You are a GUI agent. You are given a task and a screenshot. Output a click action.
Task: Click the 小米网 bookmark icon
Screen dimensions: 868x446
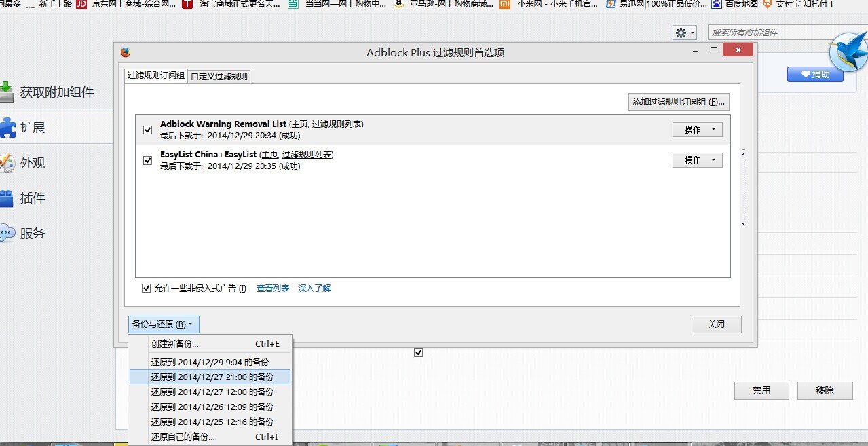click(x=505, y=3)
